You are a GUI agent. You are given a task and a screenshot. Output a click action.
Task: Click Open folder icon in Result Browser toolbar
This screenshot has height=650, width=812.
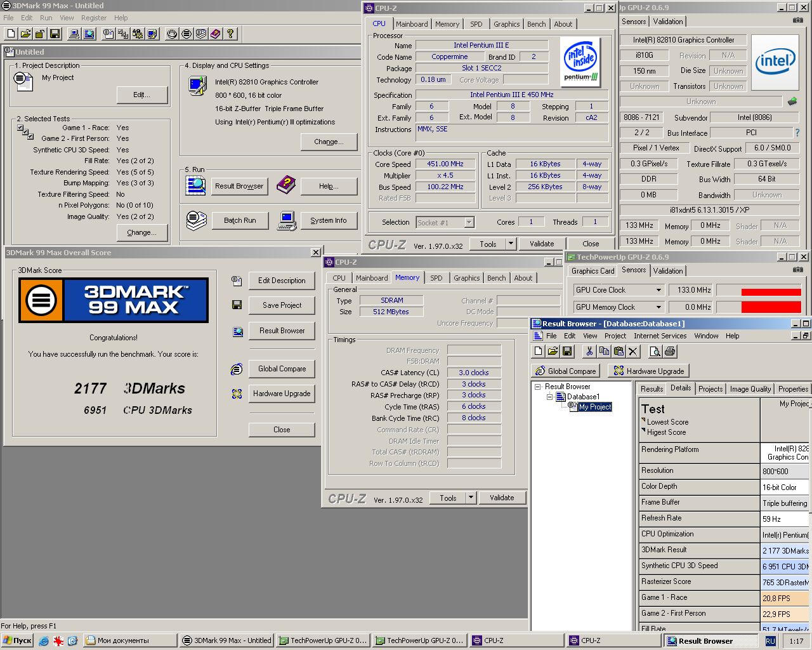553,351
